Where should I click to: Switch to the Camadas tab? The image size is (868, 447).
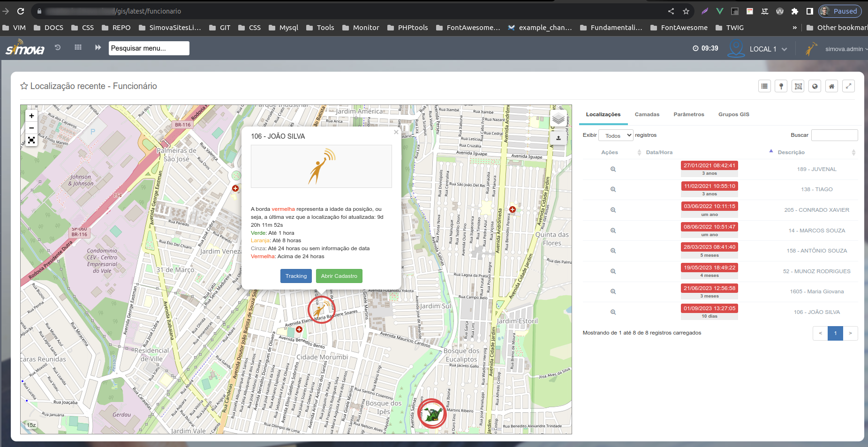[x=647, y=114]
